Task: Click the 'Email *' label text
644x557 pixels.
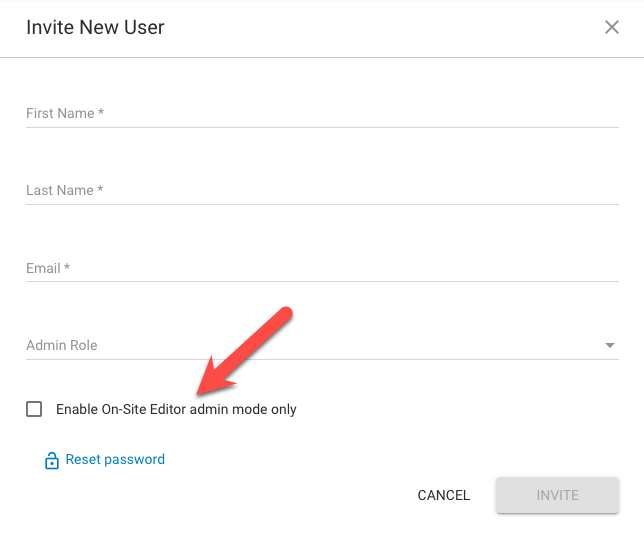Action: tap(48, 268)
